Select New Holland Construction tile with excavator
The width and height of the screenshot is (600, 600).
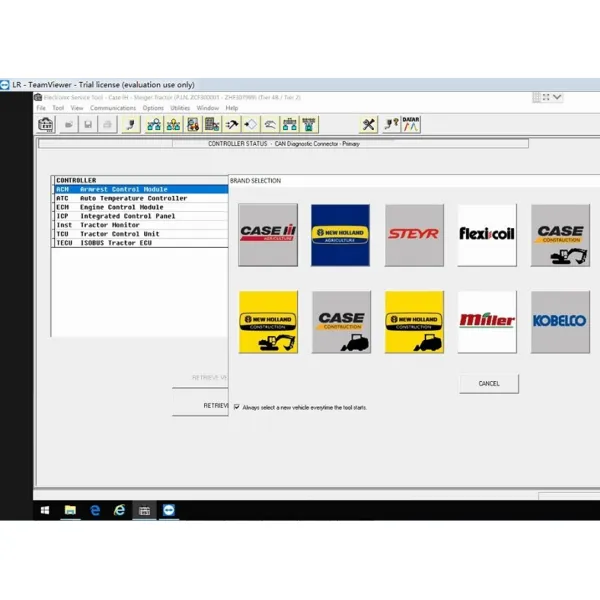[268, 322]
